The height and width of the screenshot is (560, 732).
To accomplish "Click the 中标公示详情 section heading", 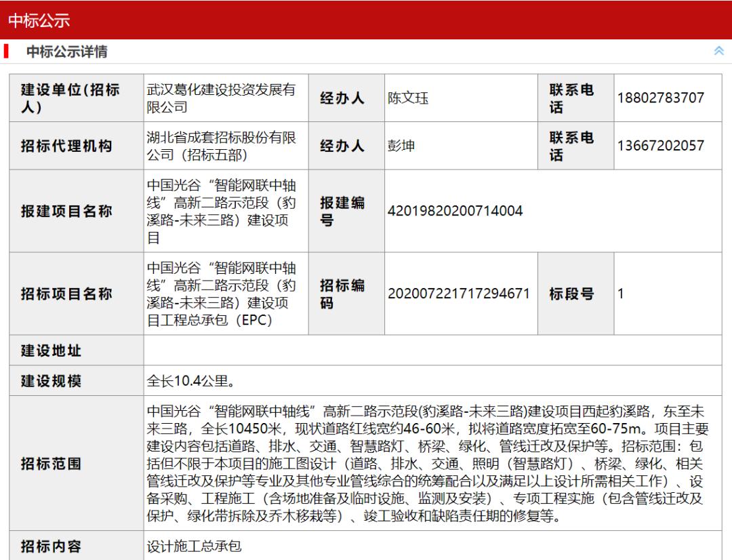I will click(66, 52).
